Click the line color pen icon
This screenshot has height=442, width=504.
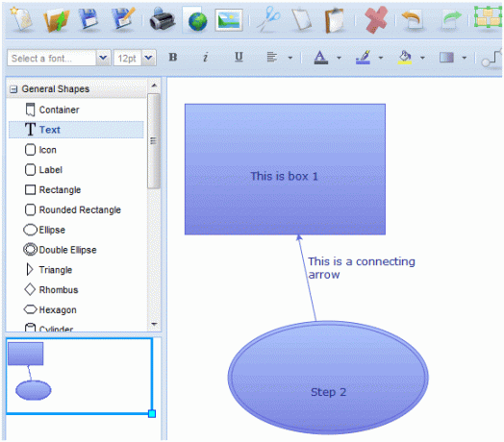(364, 58)
